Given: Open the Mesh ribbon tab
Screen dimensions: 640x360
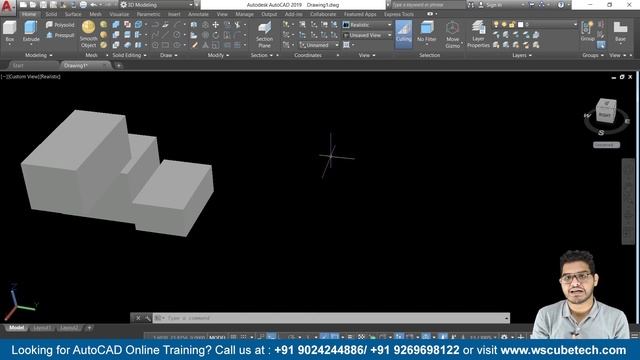Looking at the screenshot, I should (x=95, y=14).
